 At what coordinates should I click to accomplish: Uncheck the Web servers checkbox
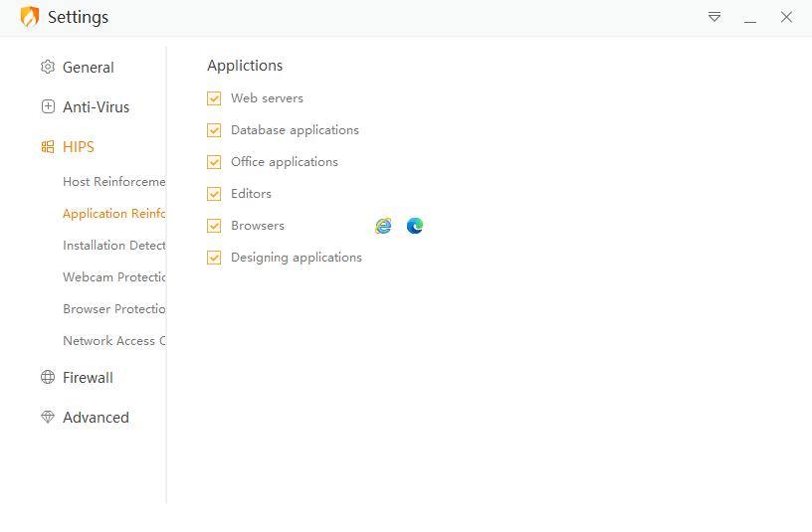pyautogui.click(x=214, y=98)
